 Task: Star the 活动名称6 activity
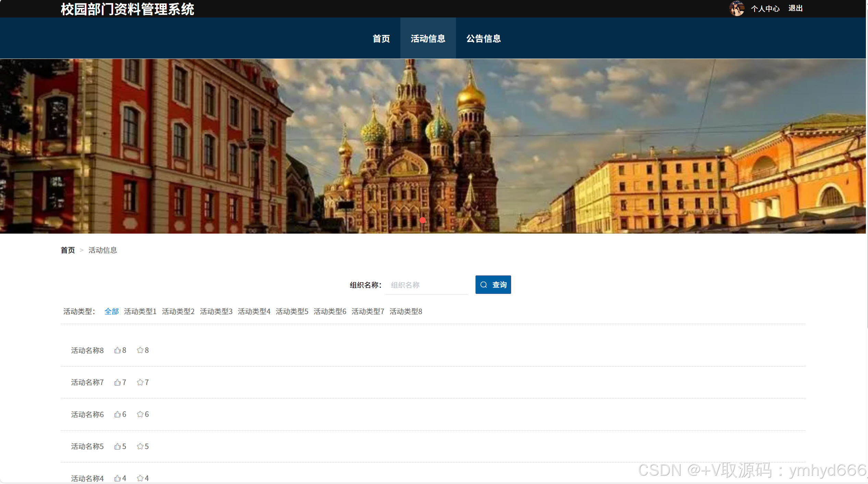pyautogui.click(x=140, y=414)
